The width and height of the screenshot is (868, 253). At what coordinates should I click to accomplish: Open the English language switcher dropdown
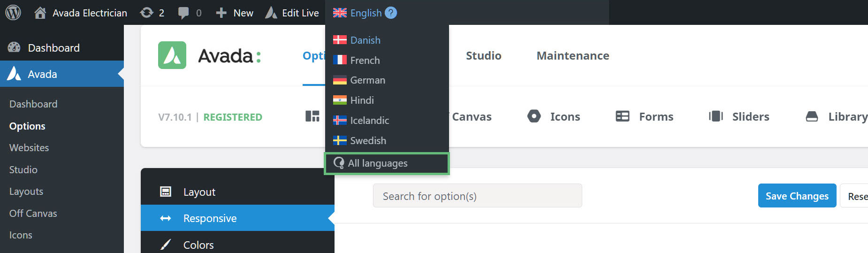click(365, 13)
